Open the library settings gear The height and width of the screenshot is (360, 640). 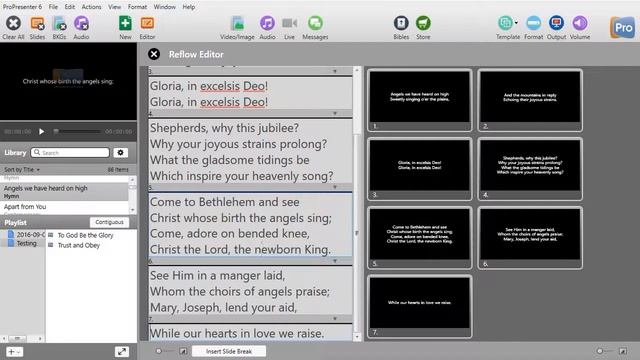(120, 152)
